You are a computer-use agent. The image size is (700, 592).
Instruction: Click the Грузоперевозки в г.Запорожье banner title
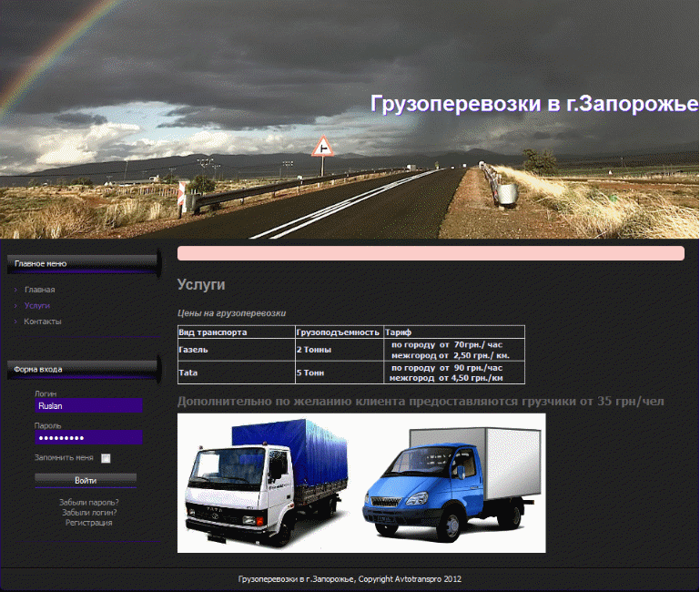point(533,104)
